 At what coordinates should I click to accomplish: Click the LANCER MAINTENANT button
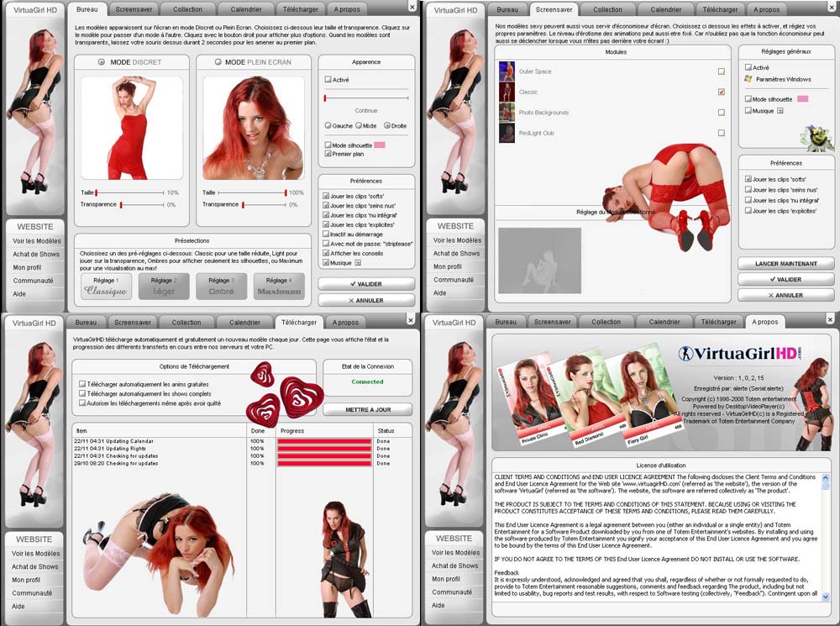click(x=787, y=264)
